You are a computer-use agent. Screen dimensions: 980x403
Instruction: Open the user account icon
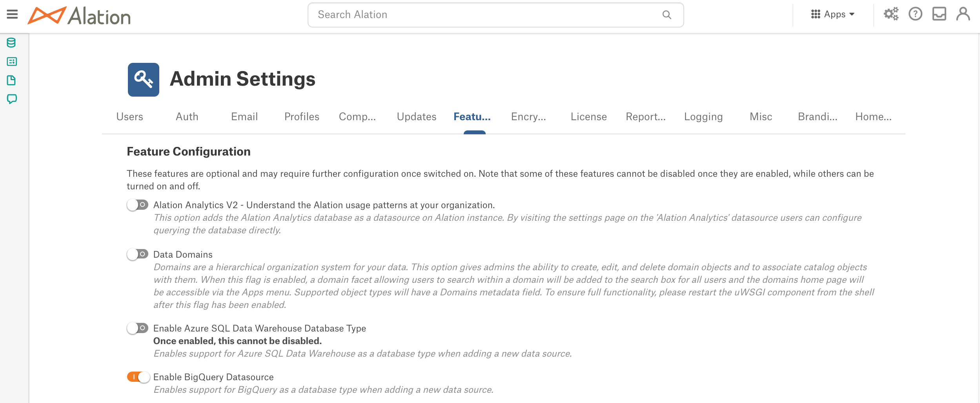(963, 14)
